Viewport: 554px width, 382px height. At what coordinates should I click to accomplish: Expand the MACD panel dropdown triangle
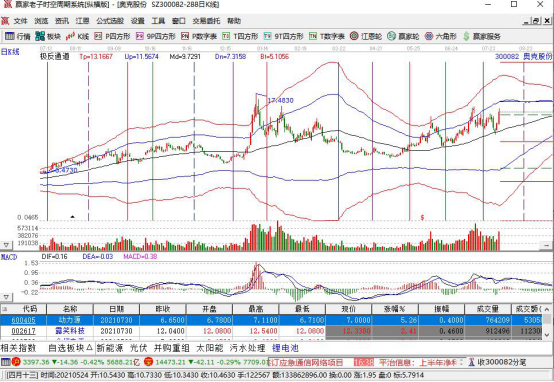[6, 297]
